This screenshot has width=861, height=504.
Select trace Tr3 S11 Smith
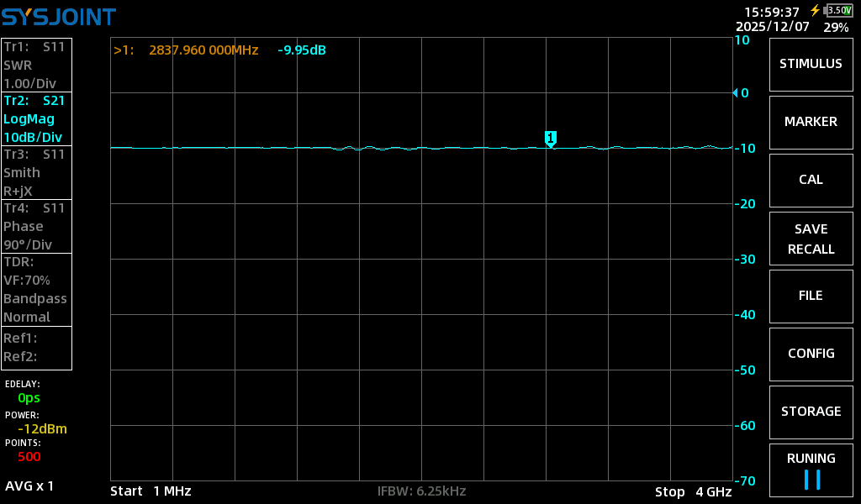pos(36,172)
